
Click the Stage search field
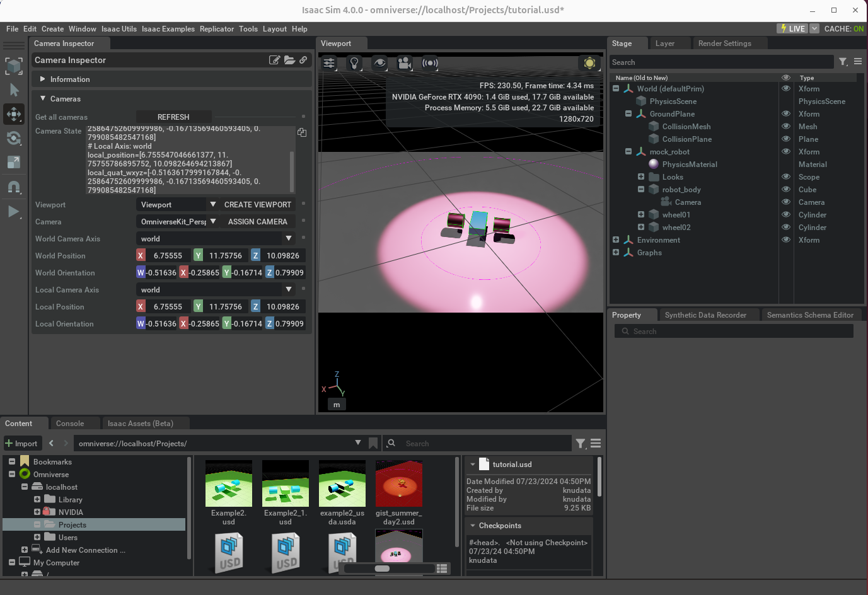[x=721, y=62]
